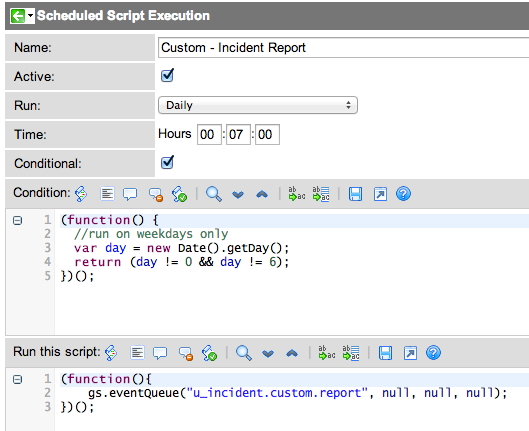Toggle syntax highlighting icon in Condition toolbar
529x431 pixels.
tap(81, 194)
